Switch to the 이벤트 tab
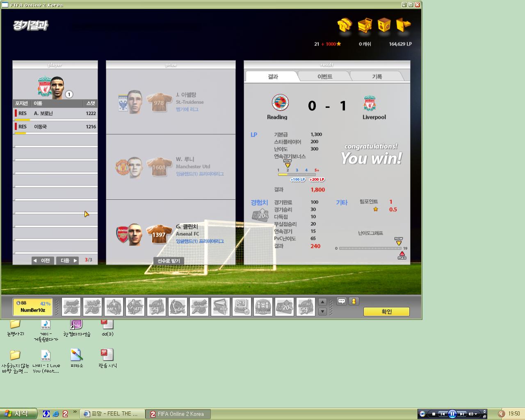 point(325,77)
